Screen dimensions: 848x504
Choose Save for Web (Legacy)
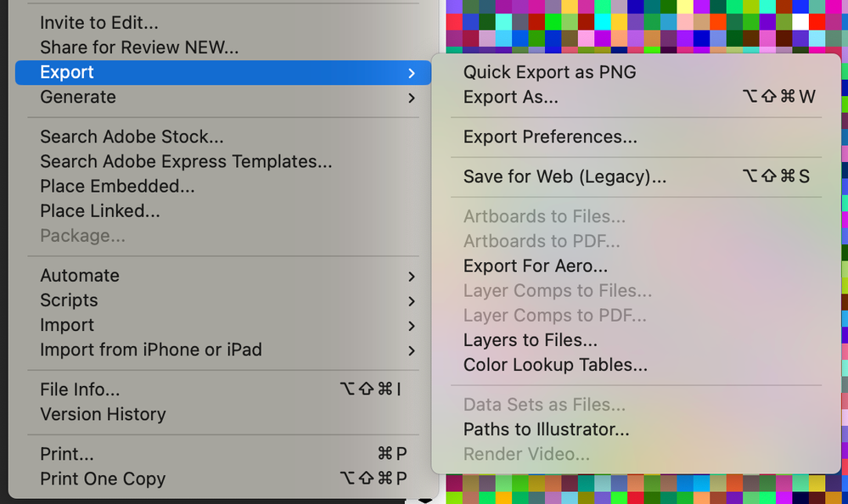click(x=564, y=176)
